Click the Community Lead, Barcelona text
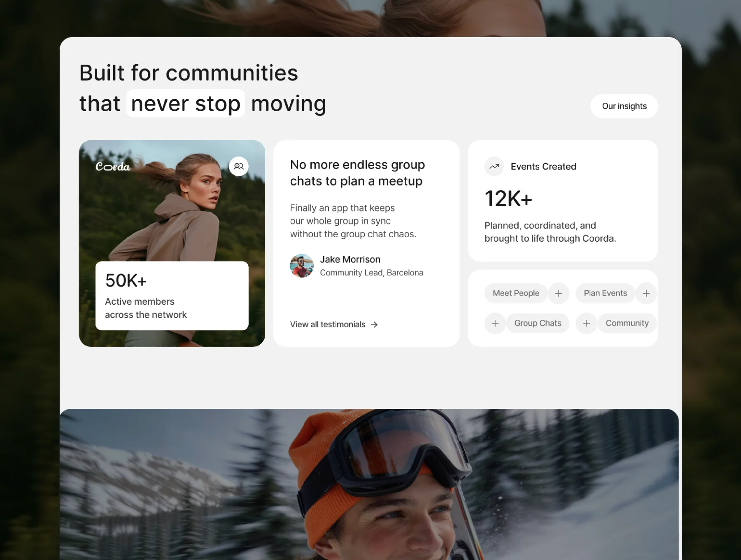Viewport: 741px width, 560px height. pos(372,273)
